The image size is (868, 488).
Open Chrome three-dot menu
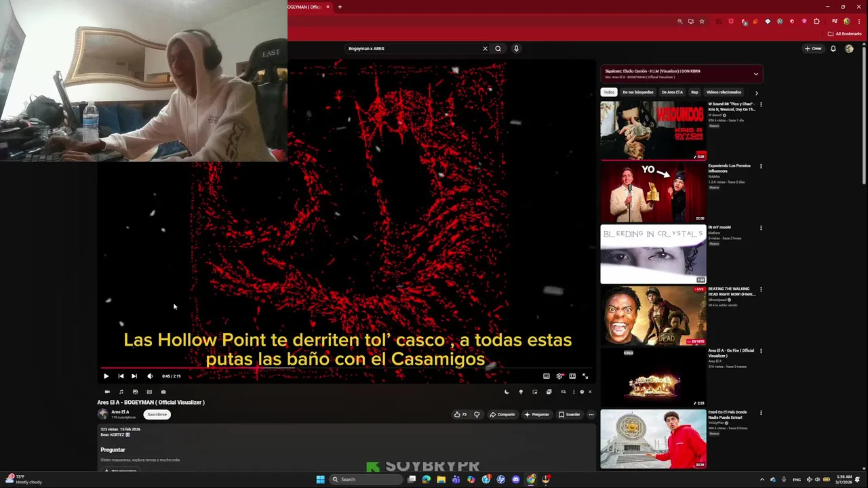point(859,21)
